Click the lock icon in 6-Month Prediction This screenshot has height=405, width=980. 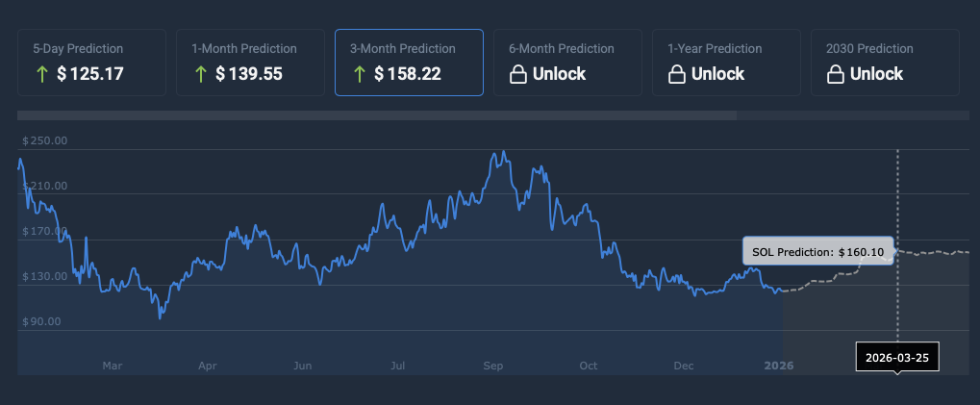[517, 74]
